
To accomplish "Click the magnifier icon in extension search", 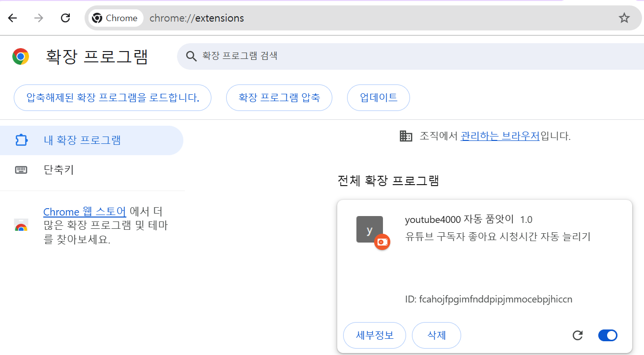I will pos(191,56).
